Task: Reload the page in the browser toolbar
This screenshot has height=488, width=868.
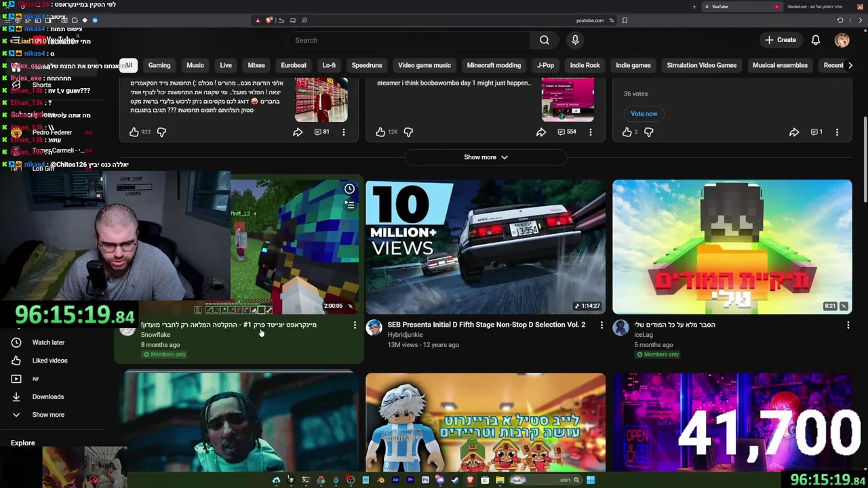Action: pos(840,20)
